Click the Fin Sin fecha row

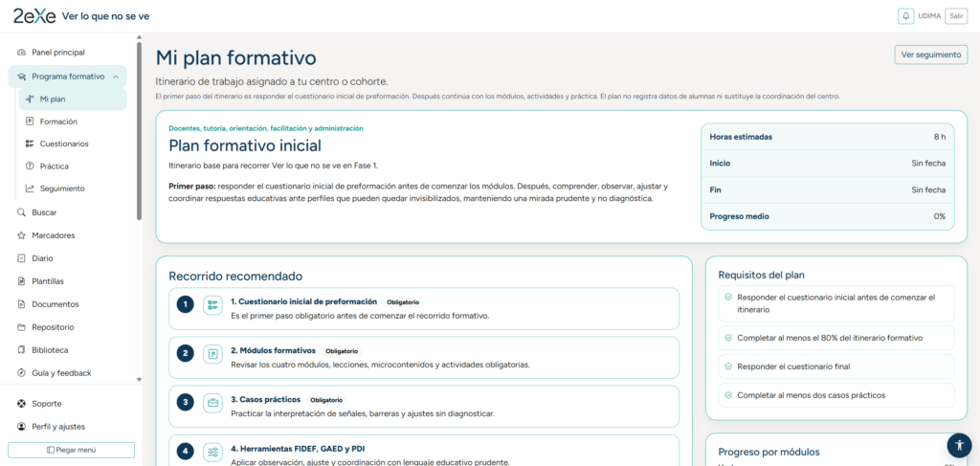tap(828, 189)
